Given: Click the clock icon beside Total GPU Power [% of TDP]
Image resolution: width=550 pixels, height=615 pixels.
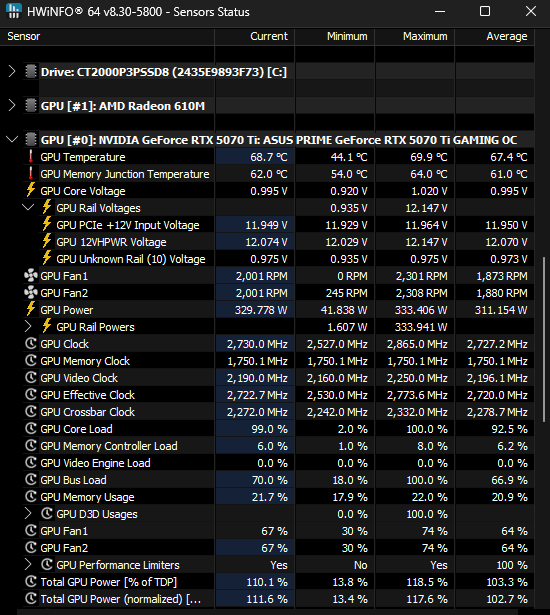Looking at the screenshot, I should [31, 581].
